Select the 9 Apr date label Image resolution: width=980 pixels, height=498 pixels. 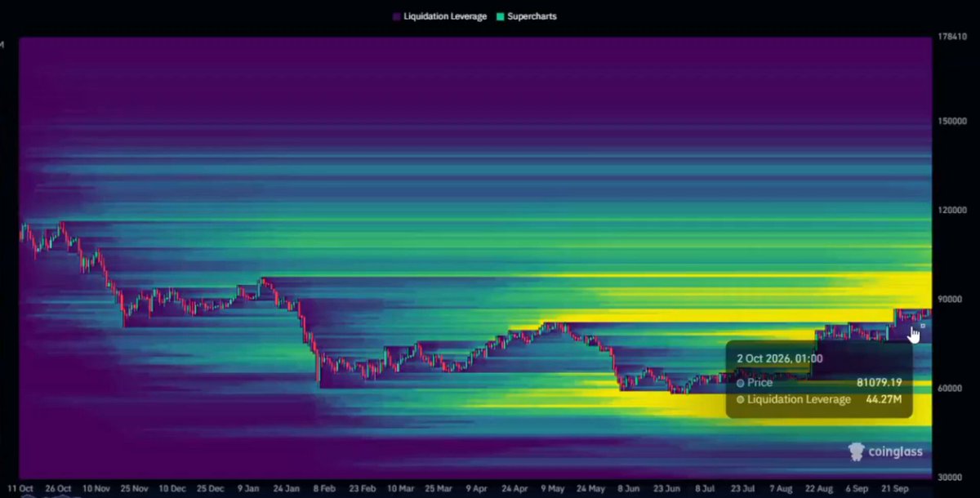pyautogui.click(x=476, y=488)
